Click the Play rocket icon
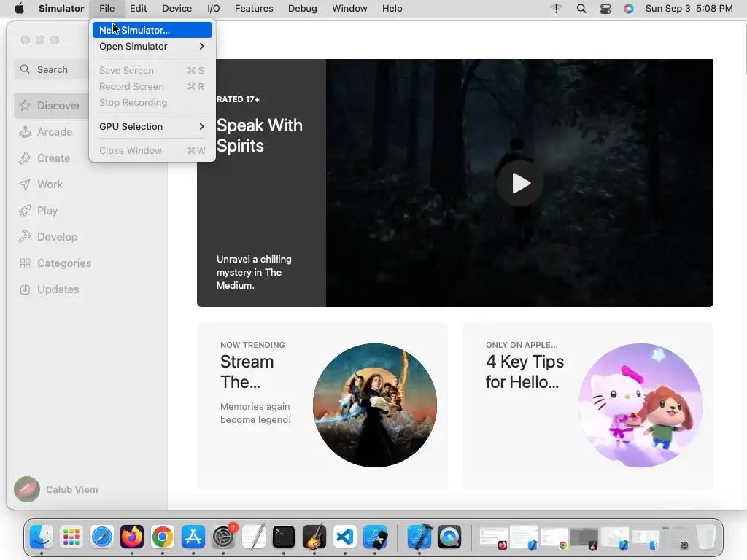 tap(25, 211)
